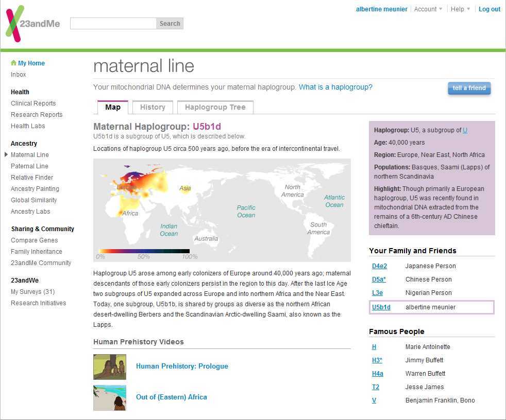Image resolution: width=506 pixels, height=420 pixels.
Task: Open Research Initiatives
Action: pos(39,303)
